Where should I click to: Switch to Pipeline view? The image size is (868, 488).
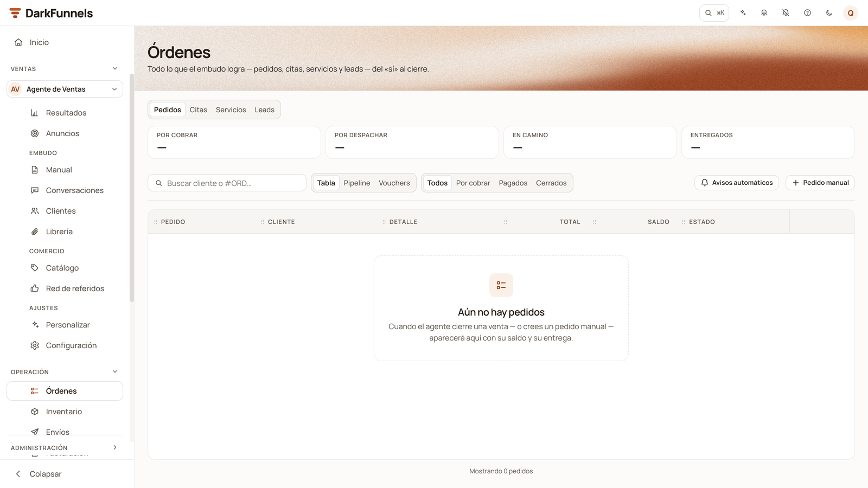357,183
